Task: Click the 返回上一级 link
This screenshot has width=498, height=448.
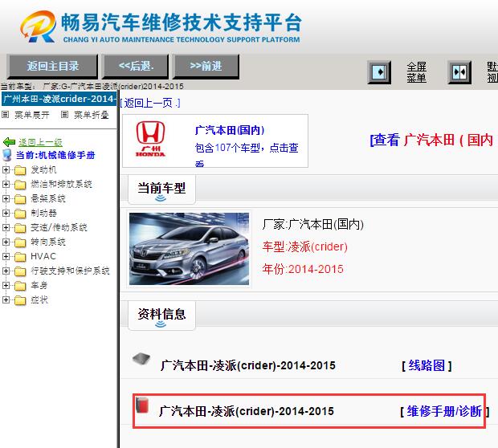Action: [40, 142]
